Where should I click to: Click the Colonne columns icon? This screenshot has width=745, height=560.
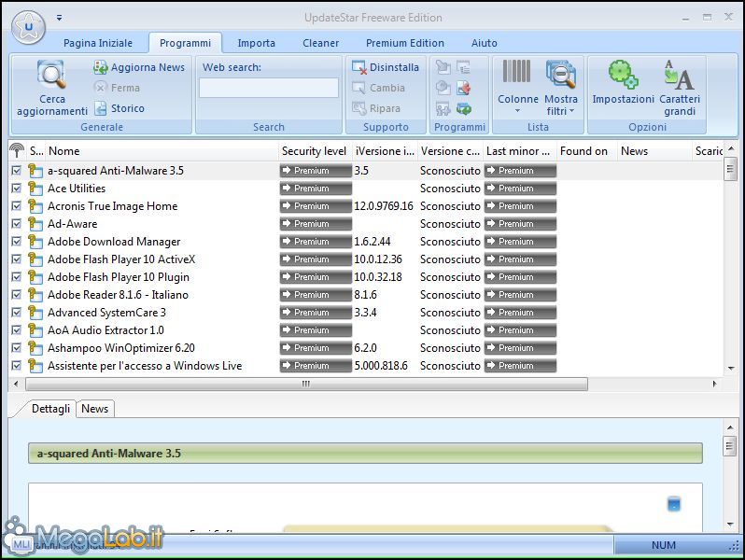[x=516, y=71]
